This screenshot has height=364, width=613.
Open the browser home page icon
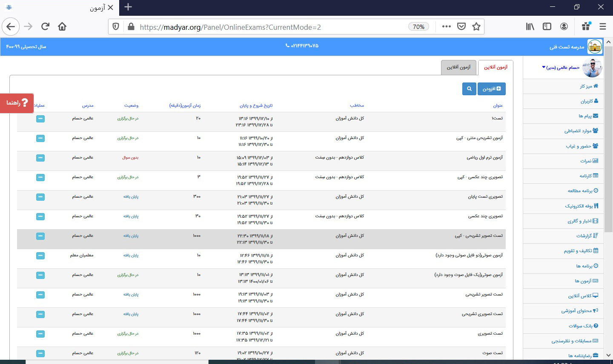point(62,26)
